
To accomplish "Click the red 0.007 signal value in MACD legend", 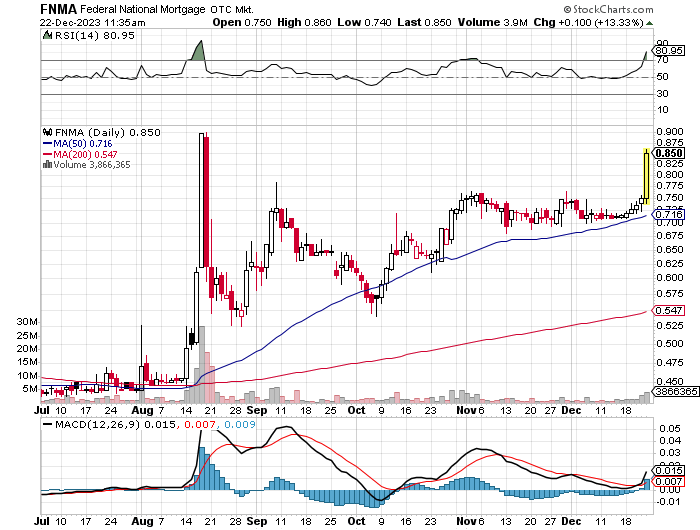I will [x=200, y=424].
